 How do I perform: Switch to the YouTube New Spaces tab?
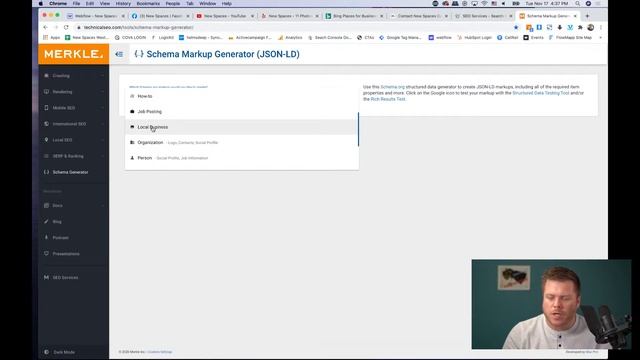click(225, 16)
